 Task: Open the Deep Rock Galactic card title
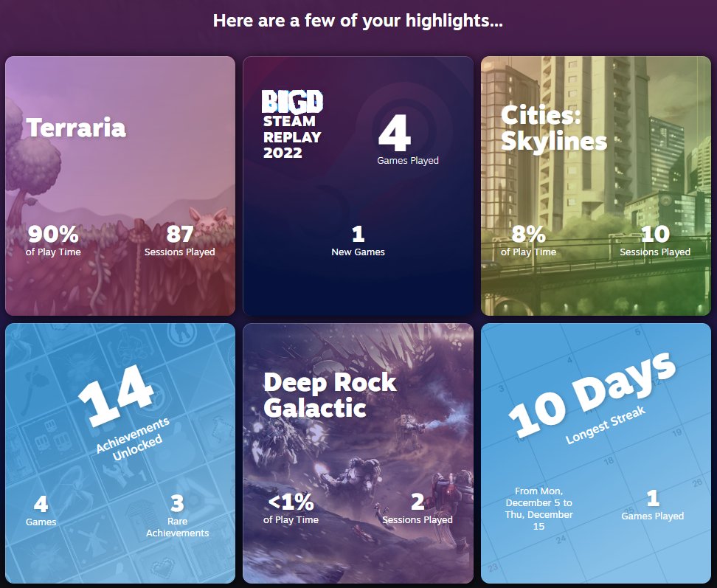pyautogui.click(x=330, y=395)
